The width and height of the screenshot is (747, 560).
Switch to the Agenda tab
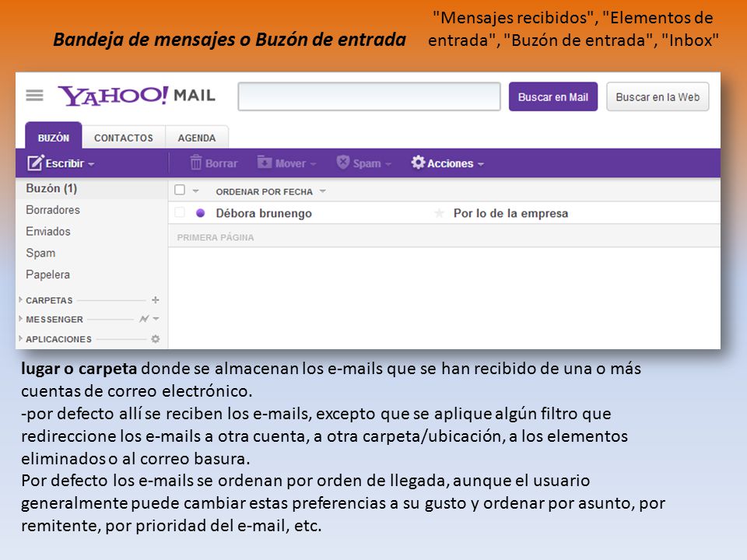197,138
